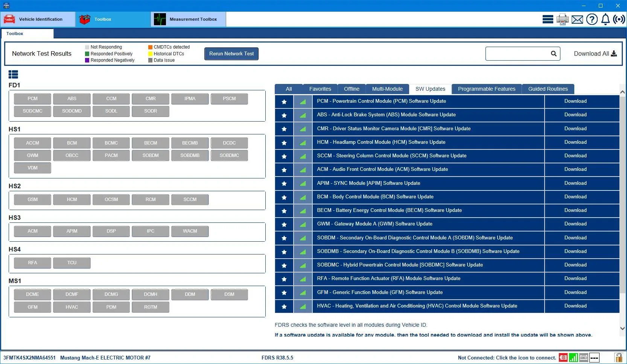Toggle favorite star for SOBDMC Hybrid Powertrain update
Screen dimensions: 627x364
[284, 265]
